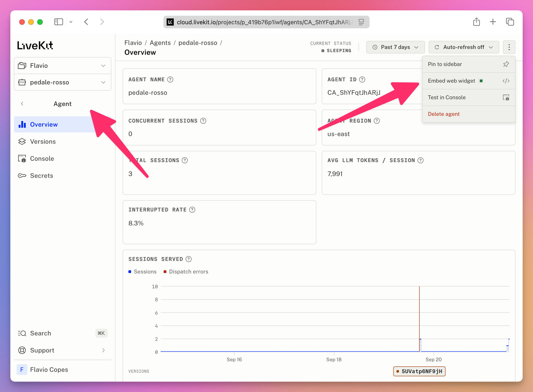
Task: Open the Versions sidebar section
Action: tap(63, 142)
